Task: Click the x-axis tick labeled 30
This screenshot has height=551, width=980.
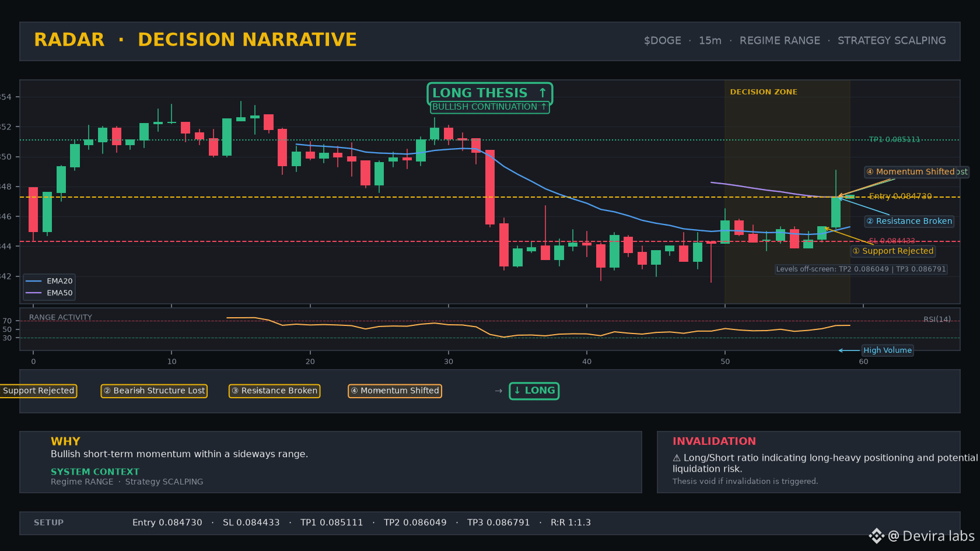Action: tap(448, 362)
